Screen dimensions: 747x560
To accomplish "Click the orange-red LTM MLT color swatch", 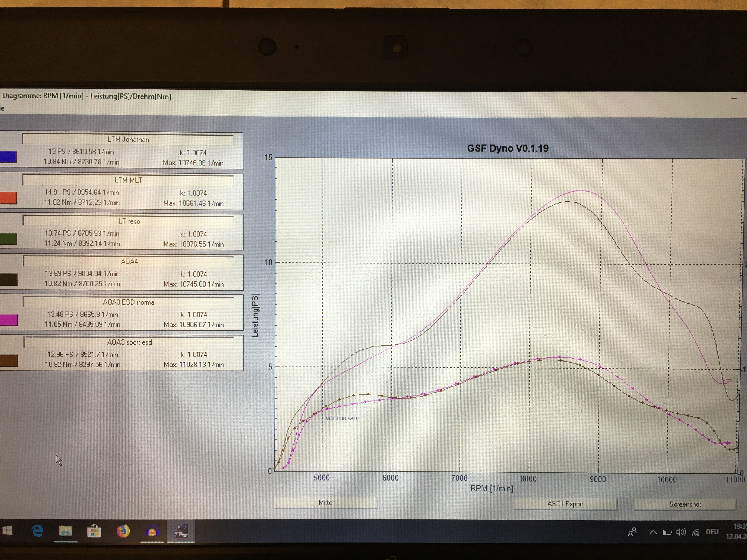I will point(8,198).
